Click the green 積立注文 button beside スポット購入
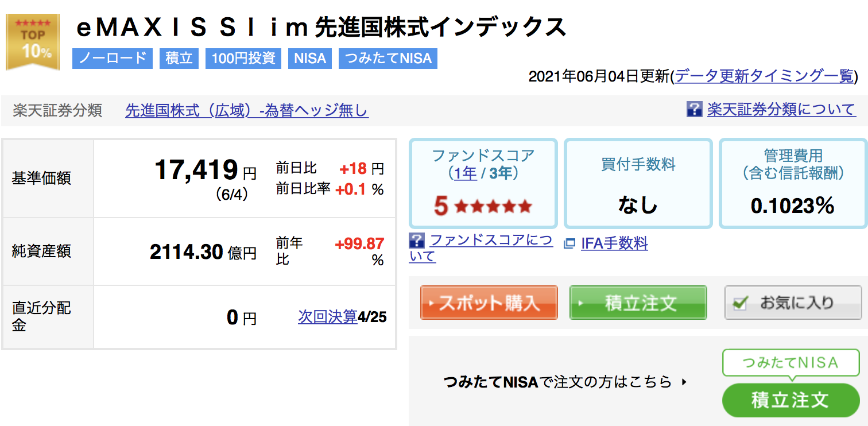 pos(638,303)
